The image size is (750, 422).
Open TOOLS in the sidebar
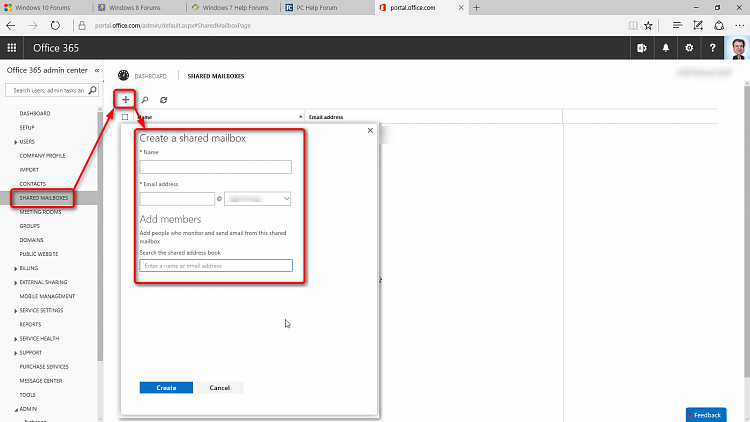click(27, 395)
